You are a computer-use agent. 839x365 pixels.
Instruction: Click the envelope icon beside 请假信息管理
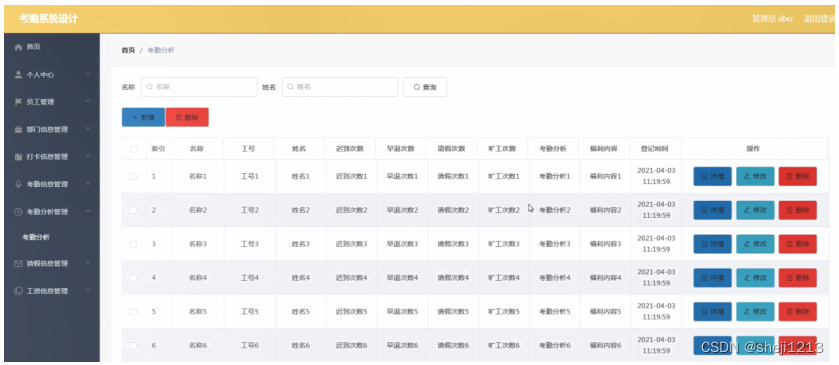tap(18, 263)
